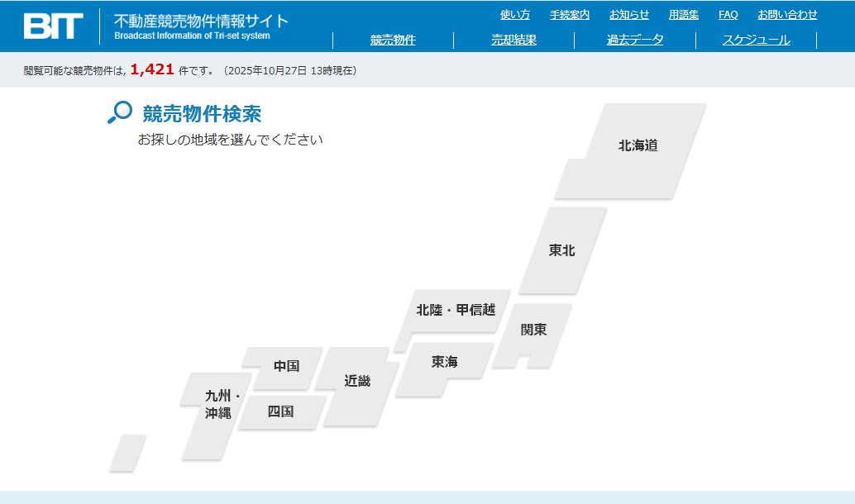Open the 売却結果 menu tab
855x504 pixels.
(x=513, y=40)
